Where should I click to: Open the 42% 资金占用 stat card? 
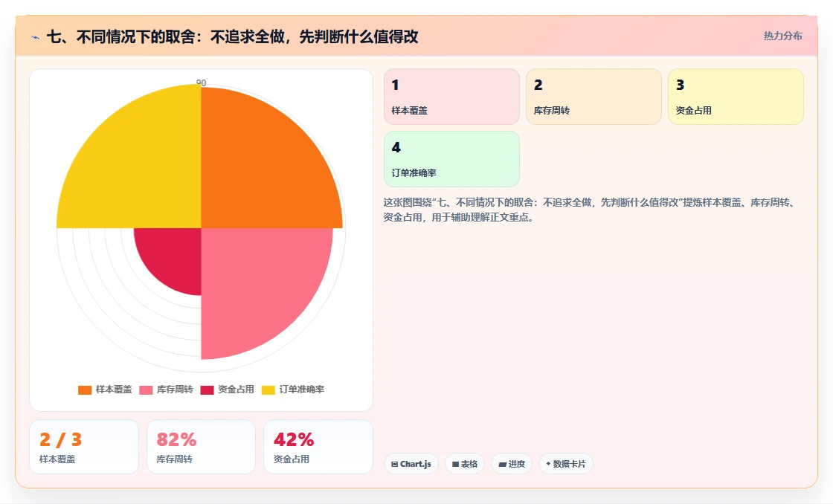coord(318,447)
